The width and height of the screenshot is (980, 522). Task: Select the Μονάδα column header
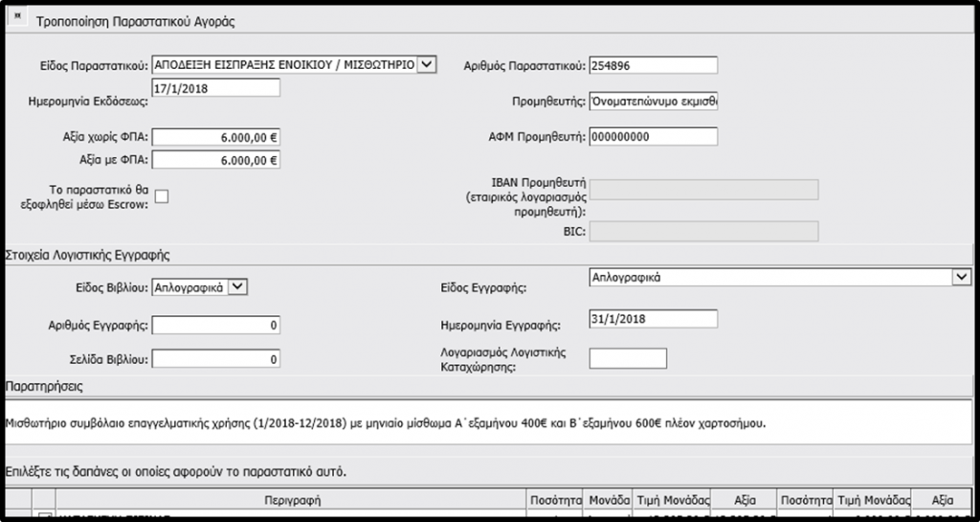tap(609, 501)
